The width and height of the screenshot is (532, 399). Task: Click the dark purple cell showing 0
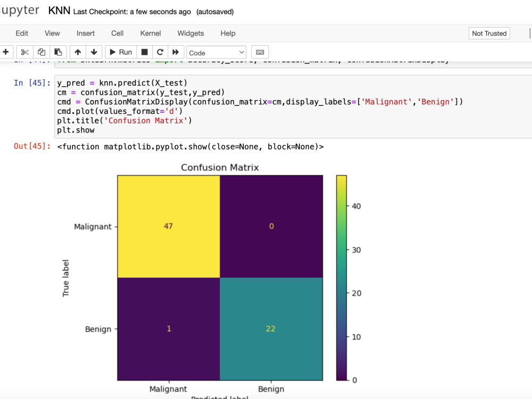[x=271, y=226]
